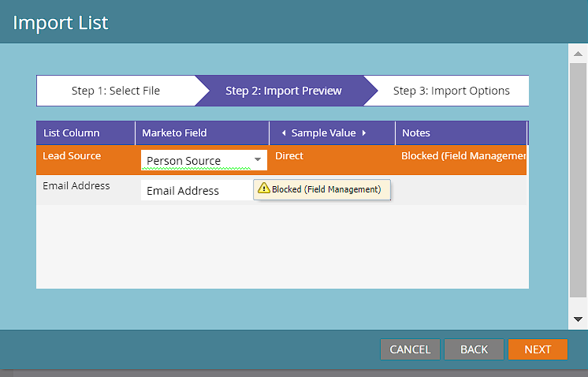
Task: Click the BACK button
Action: click(x=474, y=349)
